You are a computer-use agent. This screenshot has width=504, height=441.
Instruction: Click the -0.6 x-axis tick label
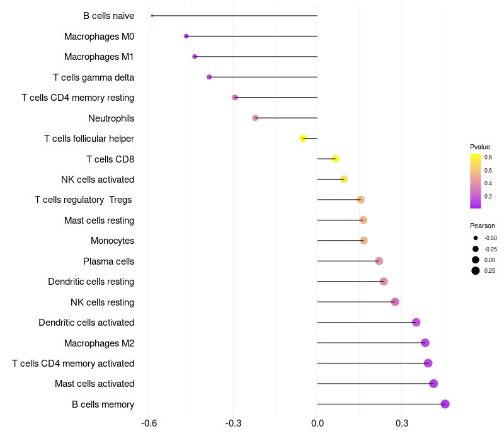click(149, 422)
